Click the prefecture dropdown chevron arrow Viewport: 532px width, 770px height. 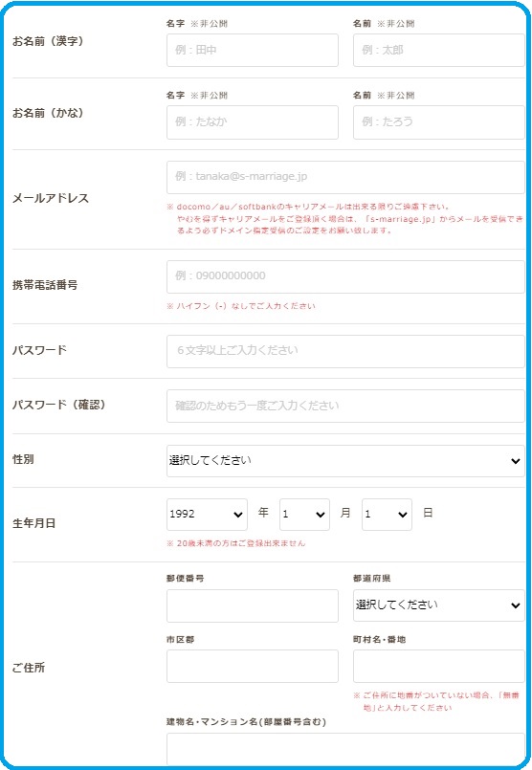click(516, 605)
